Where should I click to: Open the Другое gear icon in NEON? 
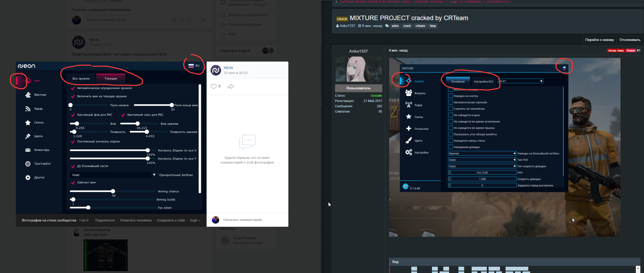coord(28,177)
